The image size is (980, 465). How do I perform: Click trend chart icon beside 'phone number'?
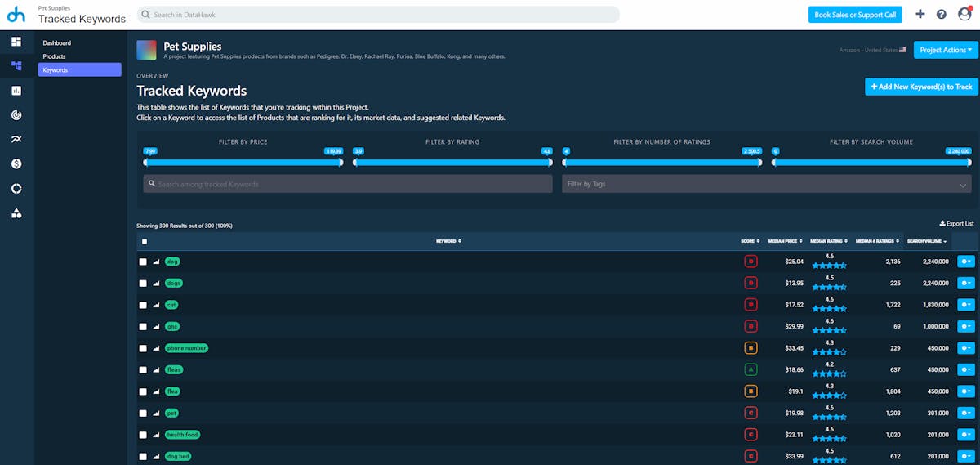tap(157, 348)
